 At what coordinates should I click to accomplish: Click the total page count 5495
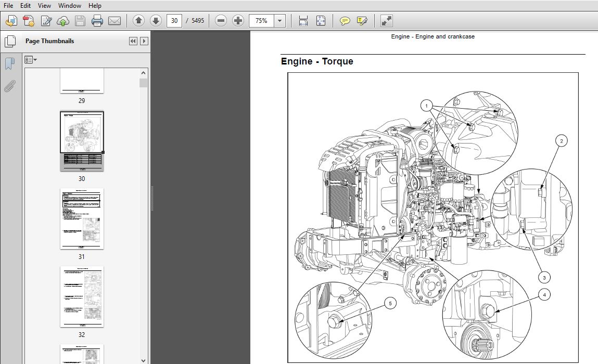point(198,21)
